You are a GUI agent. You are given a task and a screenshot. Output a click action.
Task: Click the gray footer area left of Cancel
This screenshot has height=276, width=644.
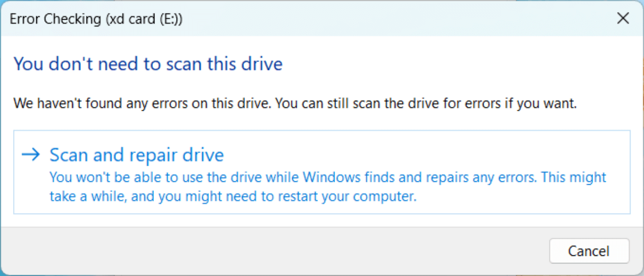pos(277,251)
